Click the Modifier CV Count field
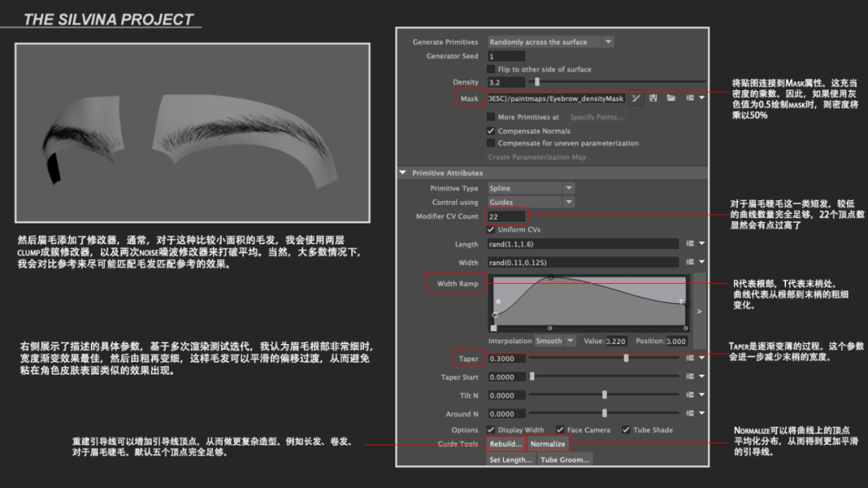The height and width of the screenshot is (488, 868). (x=506, y=216)
